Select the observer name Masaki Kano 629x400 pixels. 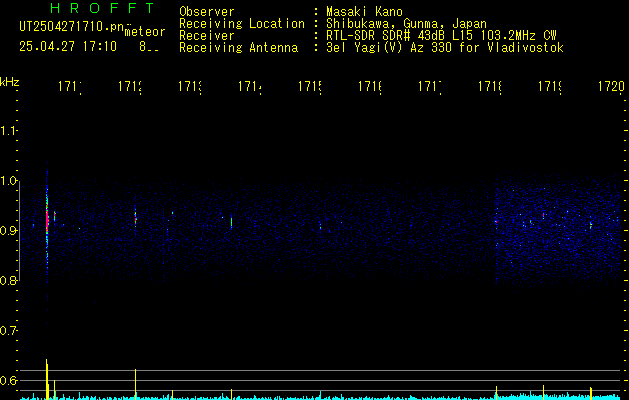(364, 12)
